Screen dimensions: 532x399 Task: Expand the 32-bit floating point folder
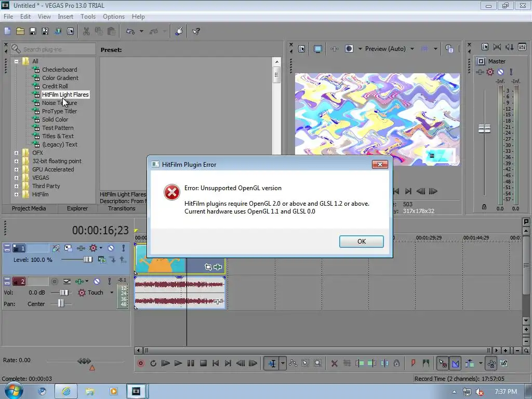16,161
